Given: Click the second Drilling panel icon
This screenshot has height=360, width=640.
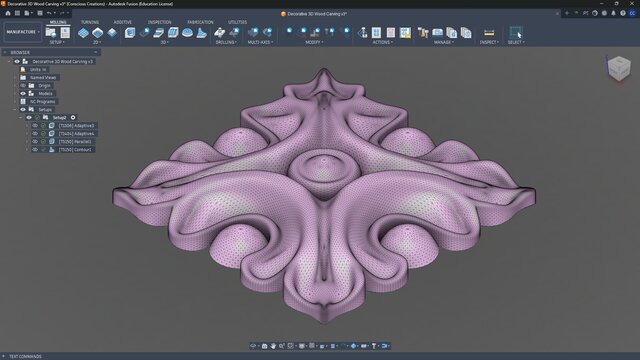Looking at the screenshot, I should [x=234, y=33].
